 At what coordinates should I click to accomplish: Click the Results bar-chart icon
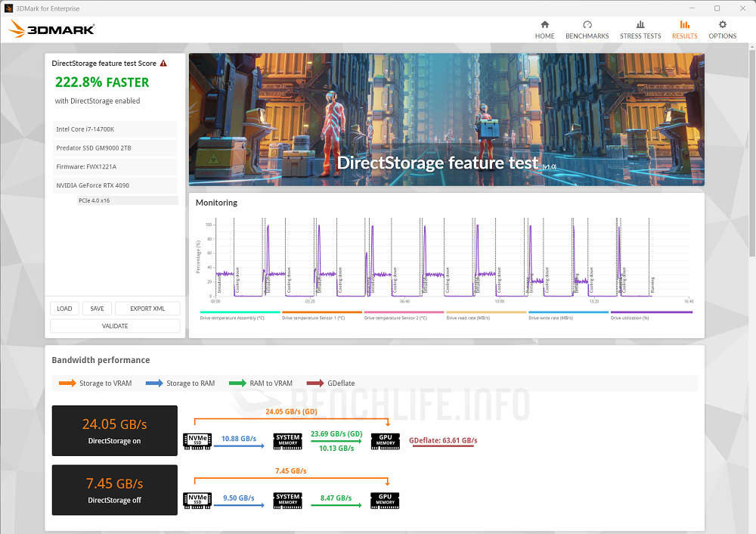coord(684,25)
